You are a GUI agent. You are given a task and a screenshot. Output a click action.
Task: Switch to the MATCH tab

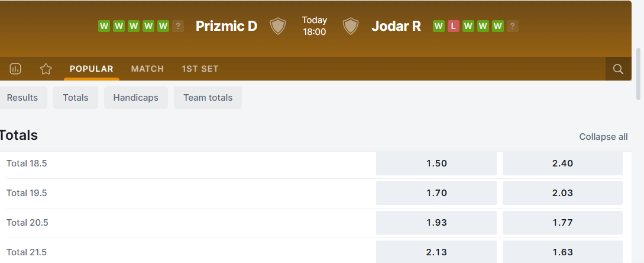(x=147, y=69)
